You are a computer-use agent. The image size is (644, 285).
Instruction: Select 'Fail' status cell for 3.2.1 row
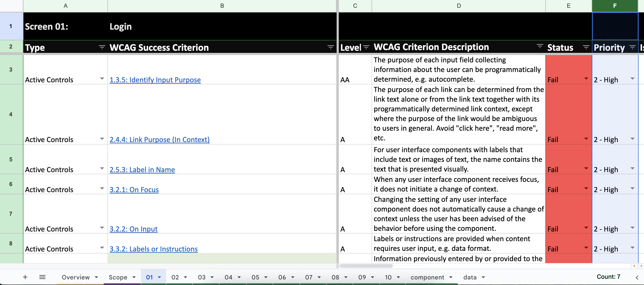pyautogui.click(x=569, y=184)
